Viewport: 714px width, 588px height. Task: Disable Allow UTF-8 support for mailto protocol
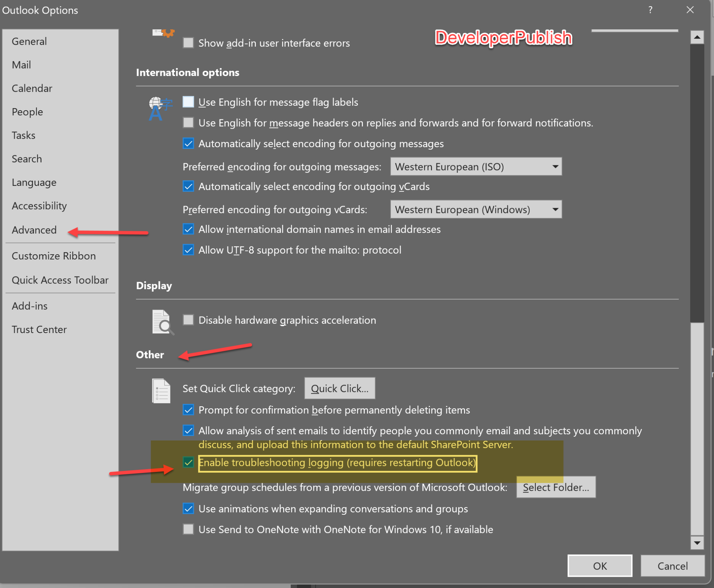[x=188, y=250]
